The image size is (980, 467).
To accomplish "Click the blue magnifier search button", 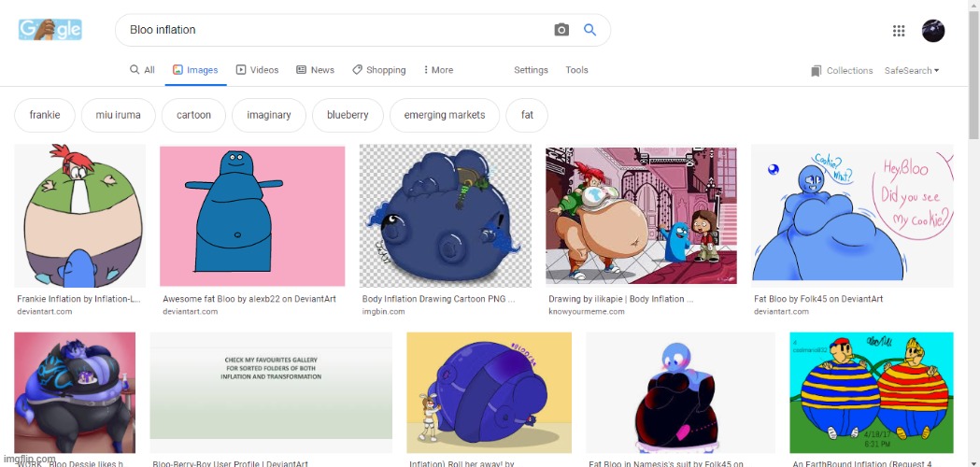I will [x=589, y=29].
